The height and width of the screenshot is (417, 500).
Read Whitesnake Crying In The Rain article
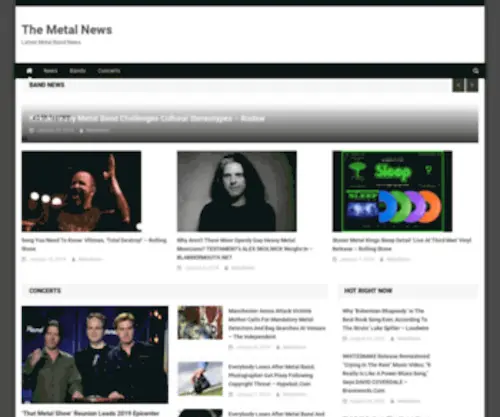click(x=387, y=373)
